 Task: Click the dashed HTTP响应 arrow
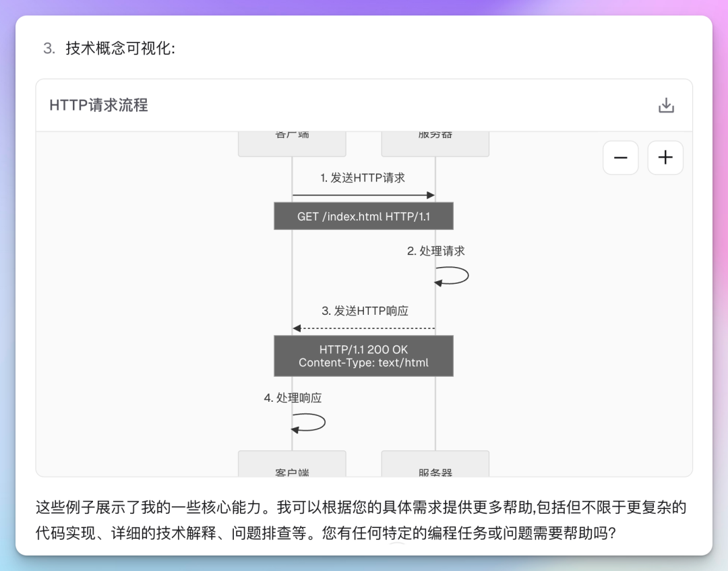(364, 328)
